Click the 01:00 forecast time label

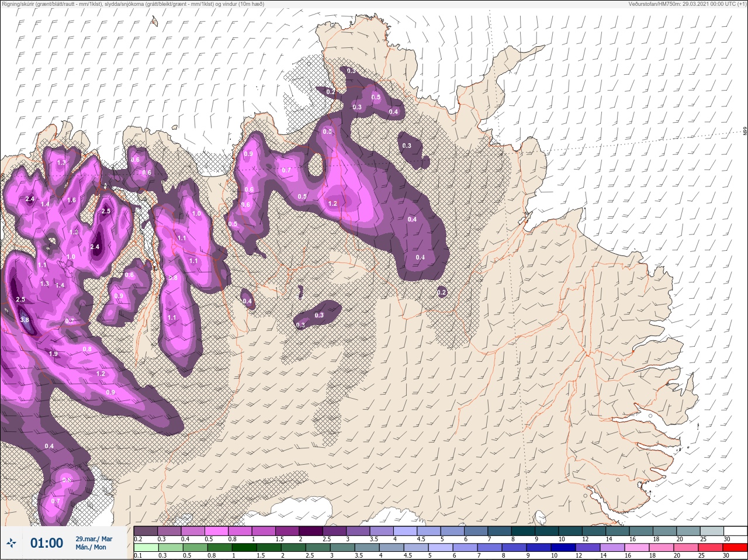pyautogui.click(x=47, y=543)
